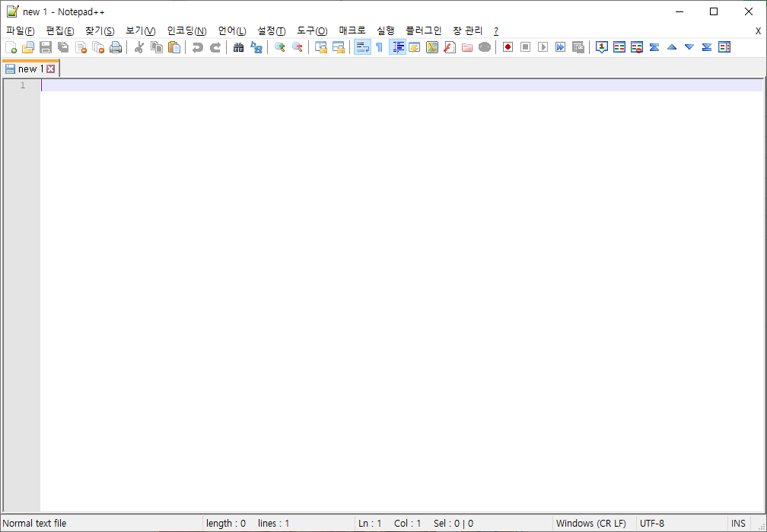Open the 설정(T) menu
The height and width of the screenshot is (532, 767).
272,31
